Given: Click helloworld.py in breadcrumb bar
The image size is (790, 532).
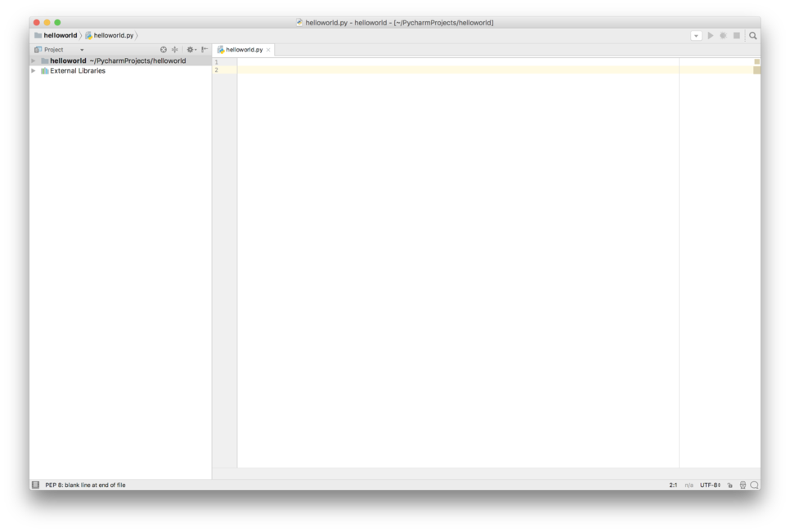Looking at the screenshot, I should [x=110, y=35].
